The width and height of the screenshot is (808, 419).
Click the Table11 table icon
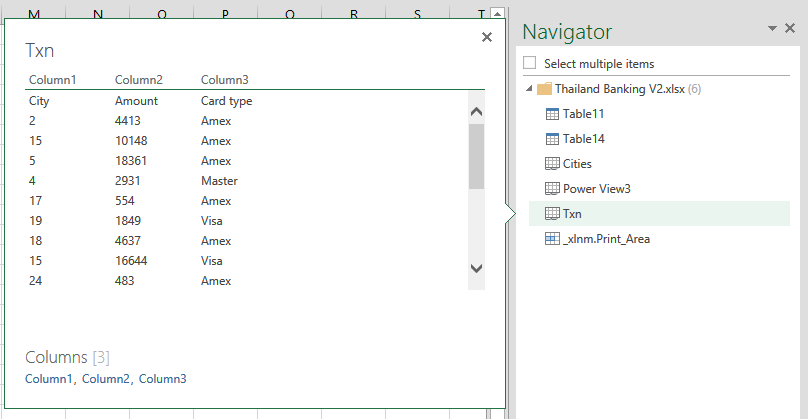tap(552, 114)
